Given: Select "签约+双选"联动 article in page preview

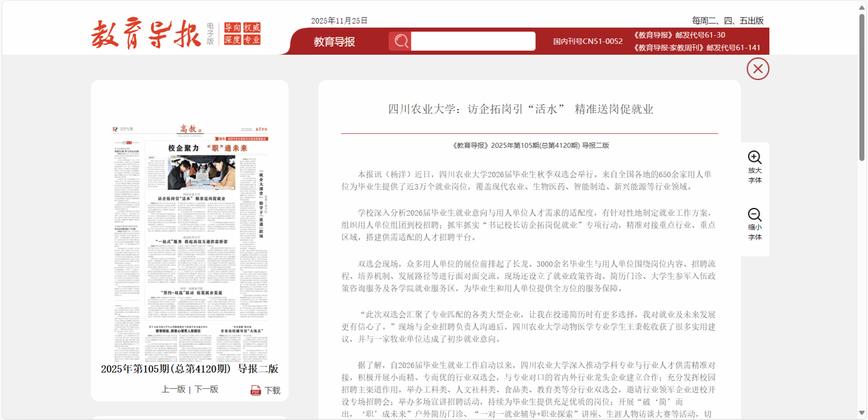Looking at the screenshot, I should point(191,293).
